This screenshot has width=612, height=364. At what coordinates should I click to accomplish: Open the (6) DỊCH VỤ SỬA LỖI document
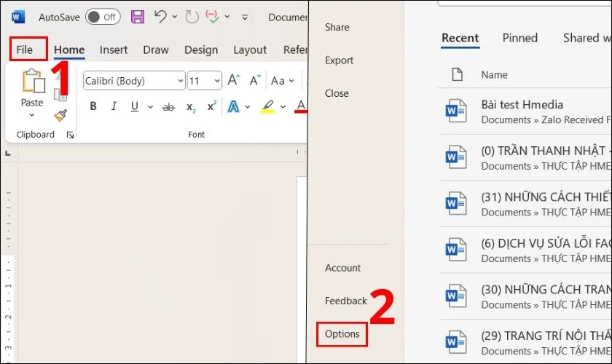click(525, 250)
